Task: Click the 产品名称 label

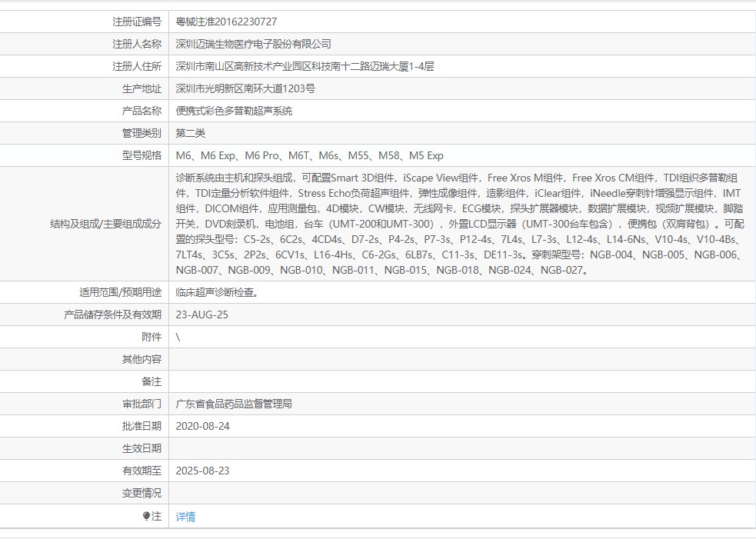Action: point(142,111)
